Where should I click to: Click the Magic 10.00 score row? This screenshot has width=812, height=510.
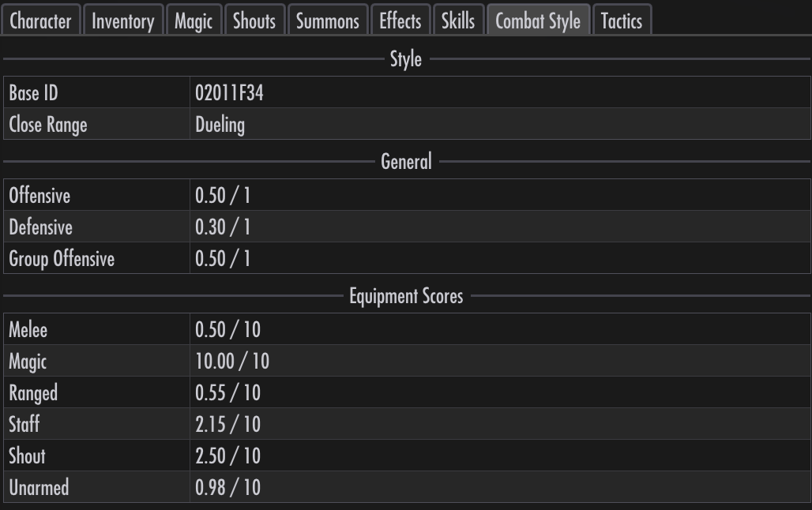tap(407, 361)
